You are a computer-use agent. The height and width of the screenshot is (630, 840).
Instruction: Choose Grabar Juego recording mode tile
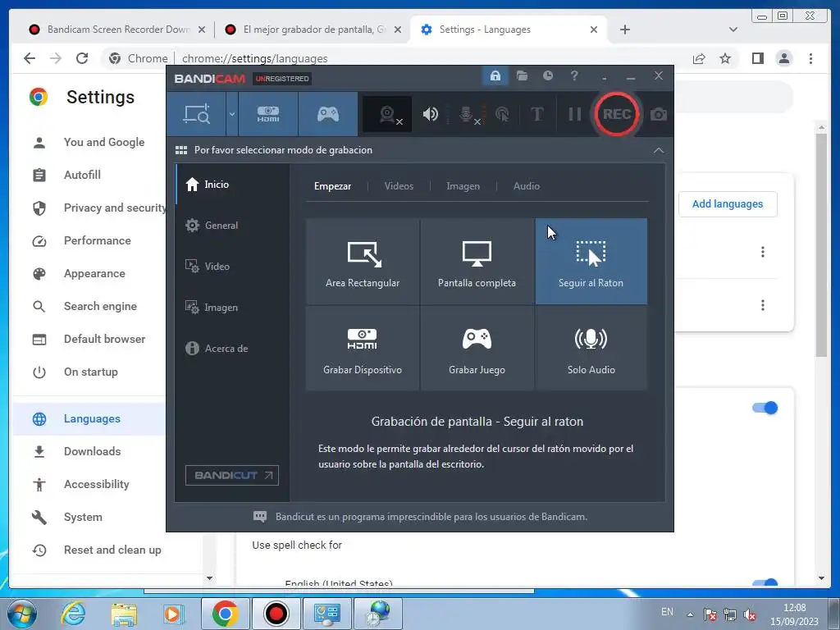click(477, 348)
